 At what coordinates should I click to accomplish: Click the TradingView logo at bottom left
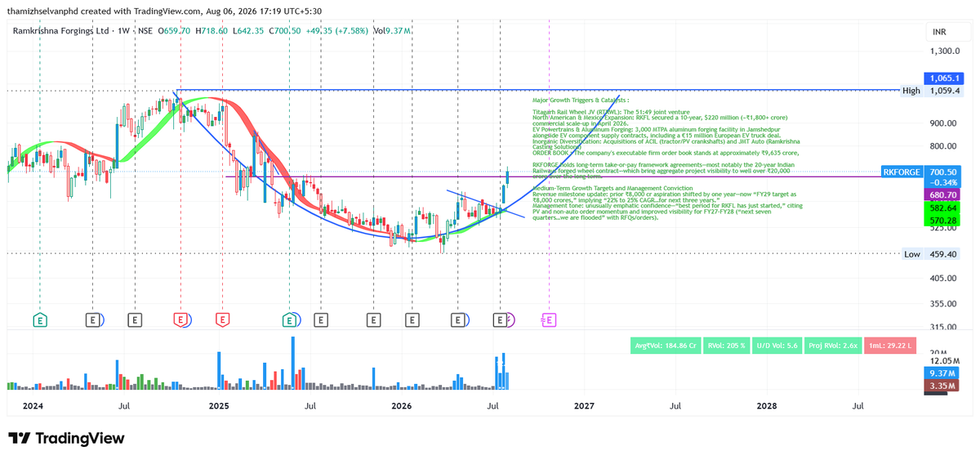pos(66,438)
